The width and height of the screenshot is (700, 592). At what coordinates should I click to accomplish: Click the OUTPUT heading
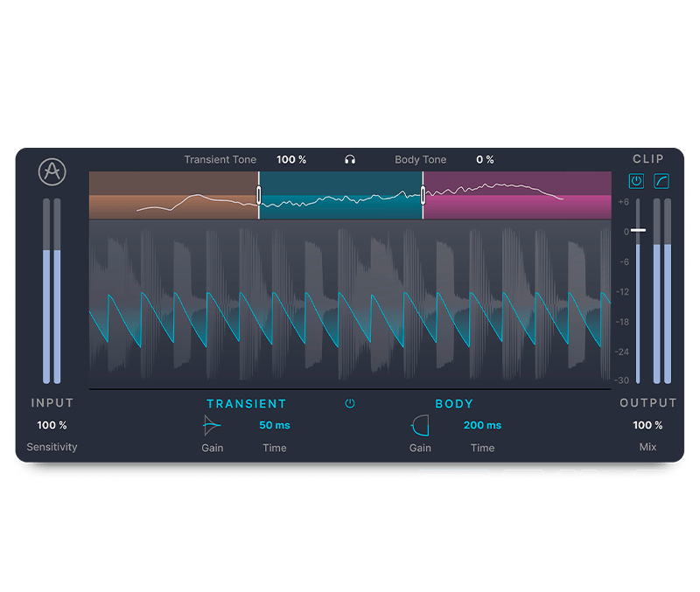pos(648,403)
